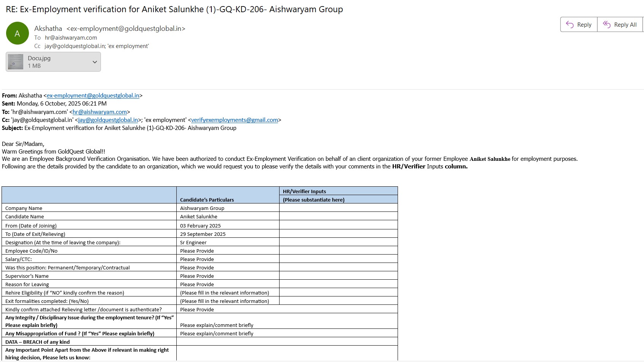Open the verifyexemployments@gmail.com link
This screenshot has width=644, height=362.
(235, 120)
